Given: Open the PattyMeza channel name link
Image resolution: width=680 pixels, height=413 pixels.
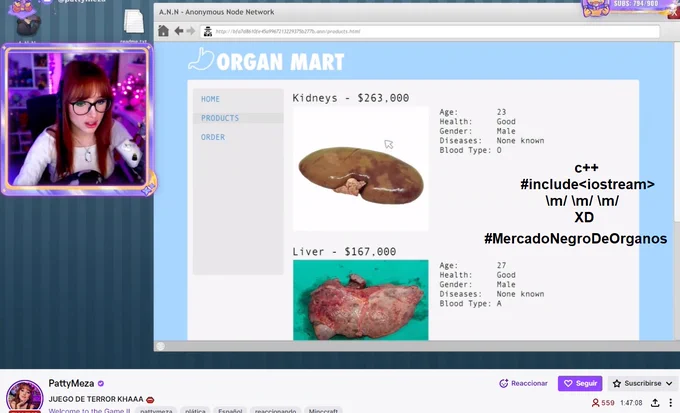Looking at the screenshot, I should click(x=71, y=384).
